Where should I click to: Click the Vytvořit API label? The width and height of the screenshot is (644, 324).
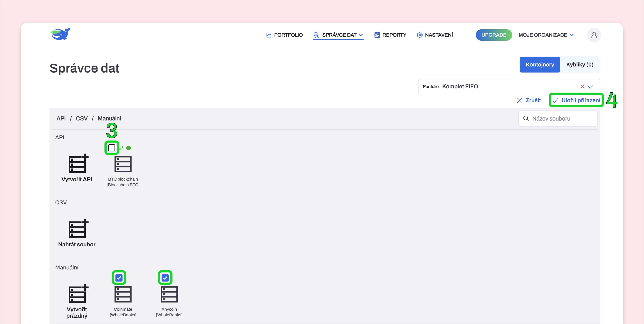pos(77,179)
